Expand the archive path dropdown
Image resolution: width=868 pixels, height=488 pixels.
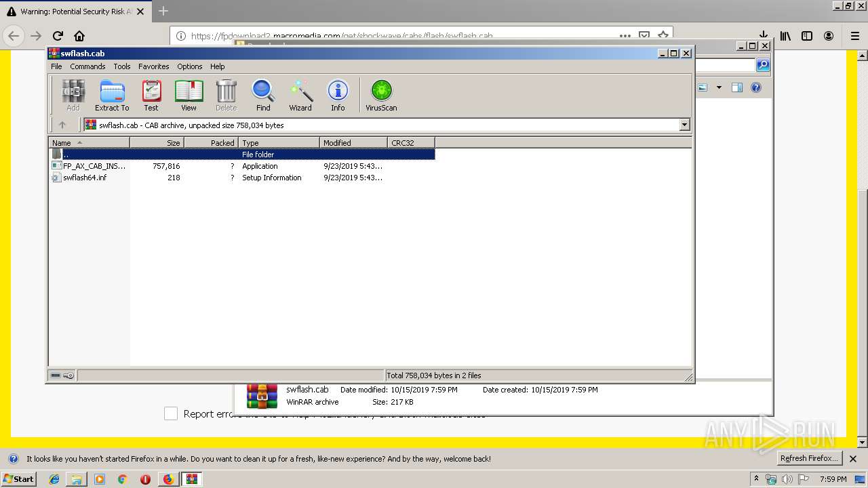(684, 125)
